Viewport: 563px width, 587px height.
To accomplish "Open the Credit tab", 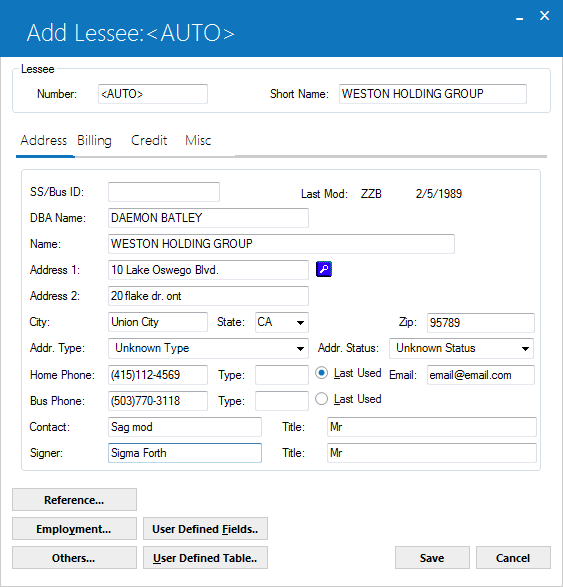I will tap(149, 140).
